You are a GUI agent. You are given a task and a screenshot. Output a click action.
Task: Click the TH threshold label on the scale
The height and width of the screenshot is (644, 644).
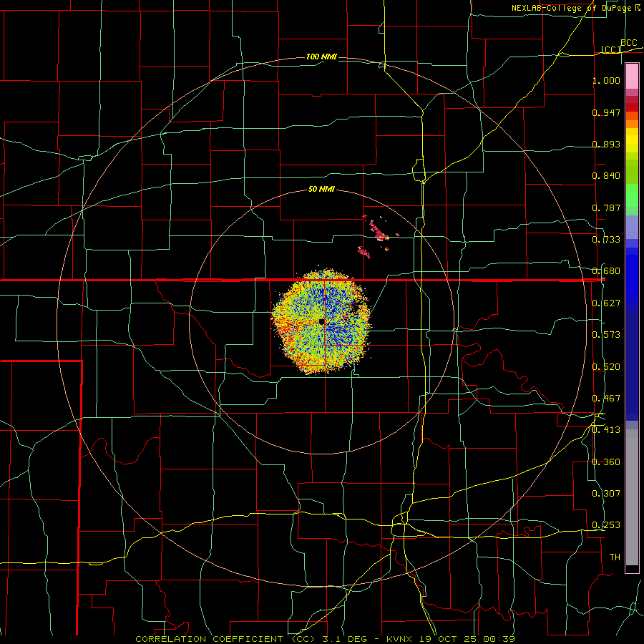tap(615, 557)
